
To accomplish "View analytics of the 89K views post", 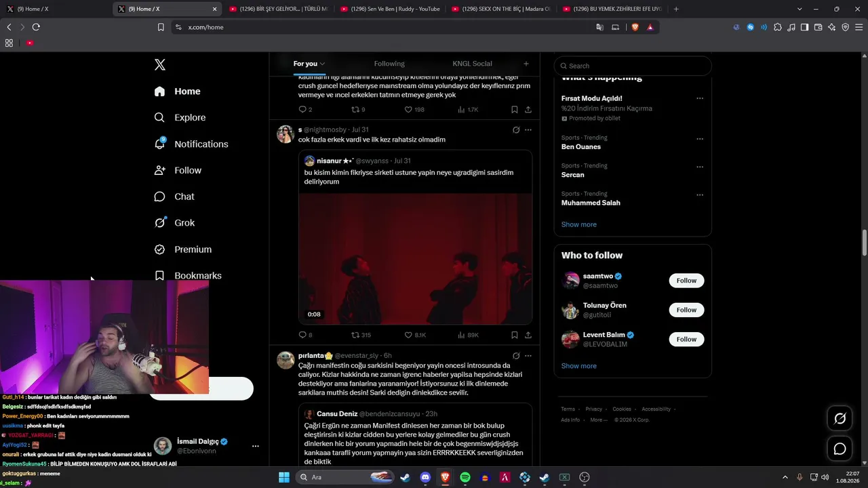I will [x=468, y=335].
